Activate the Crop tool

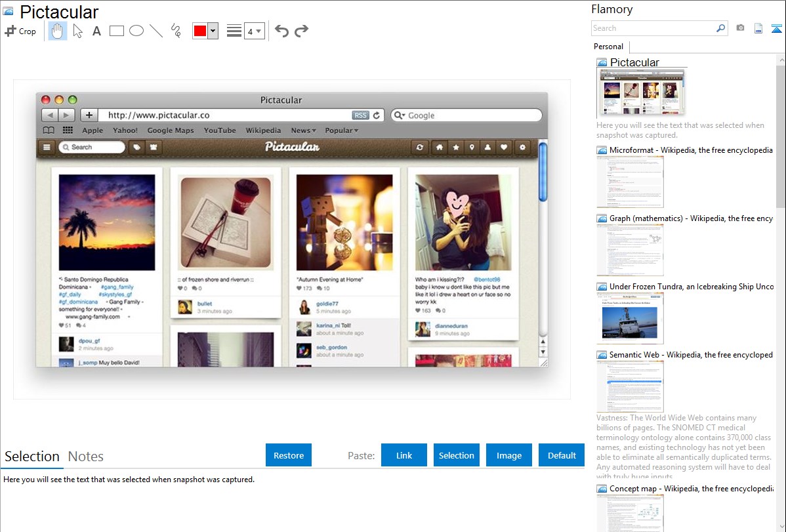tap(20, 31)
